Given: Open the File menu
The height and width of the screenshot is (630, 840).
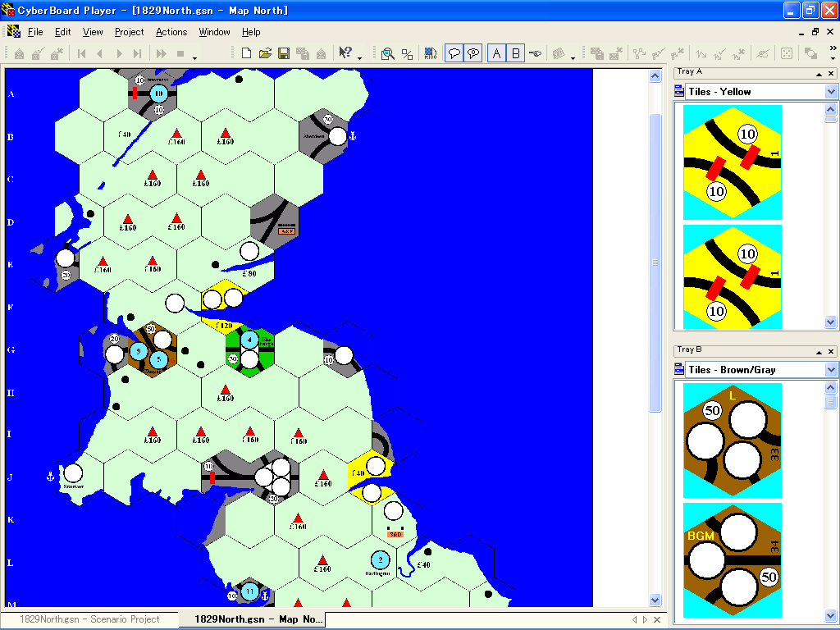Looking at the screenshot, I should [x=35, y=32].
